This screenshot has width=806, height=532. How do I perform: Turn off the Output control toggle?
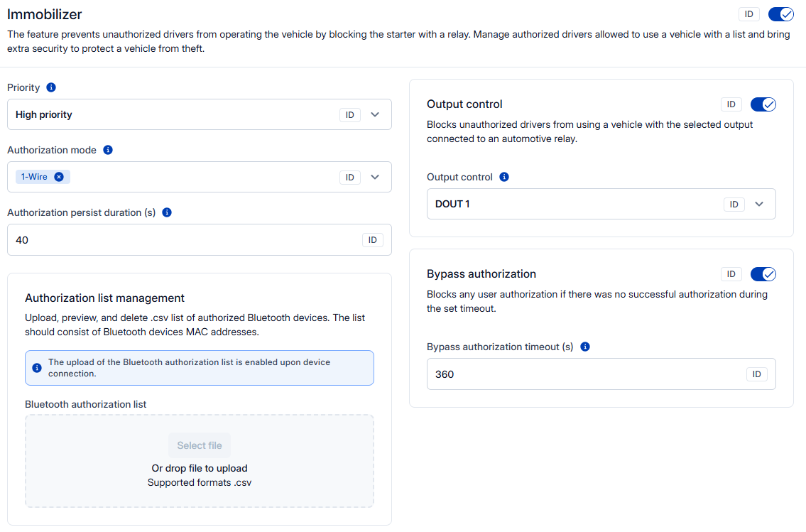coord(763,104)
